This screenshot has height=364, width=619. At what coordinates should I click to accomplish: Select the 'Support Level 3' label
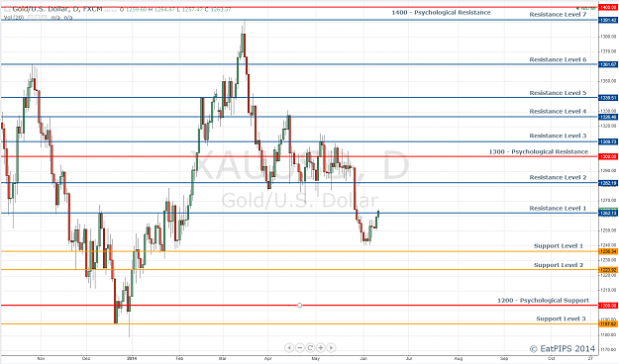click(x=561, y=319)
